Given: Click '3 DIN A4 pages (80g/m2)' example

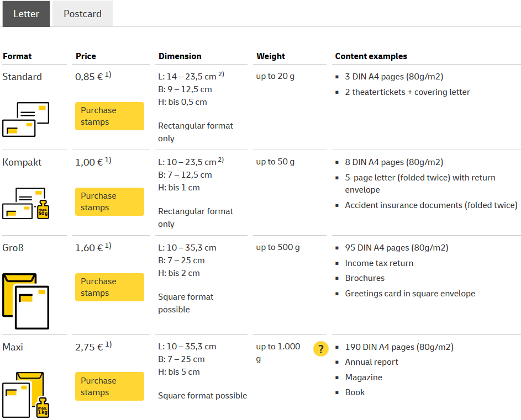Looking at the screenshot, I should [394, 76].
